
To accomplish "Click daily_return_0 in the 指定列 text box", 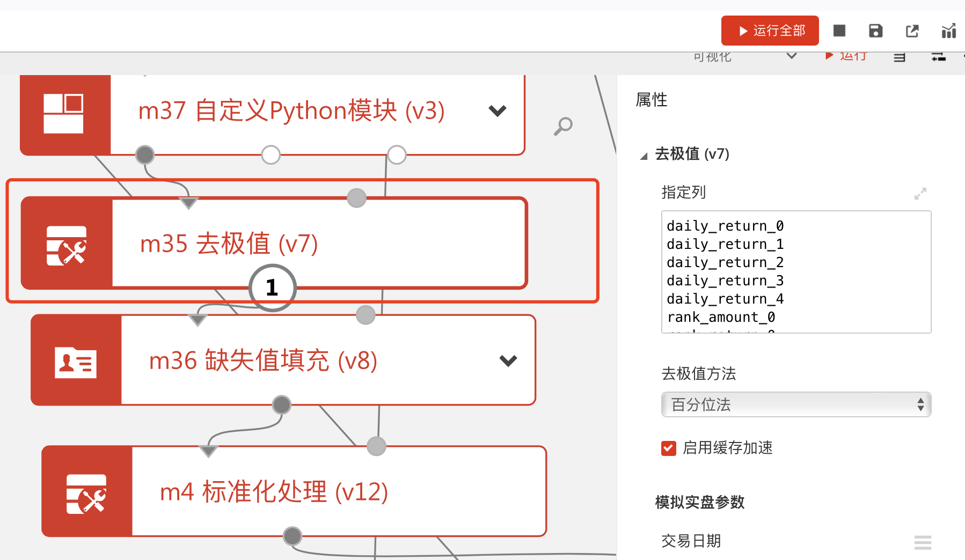I will 725,226.
